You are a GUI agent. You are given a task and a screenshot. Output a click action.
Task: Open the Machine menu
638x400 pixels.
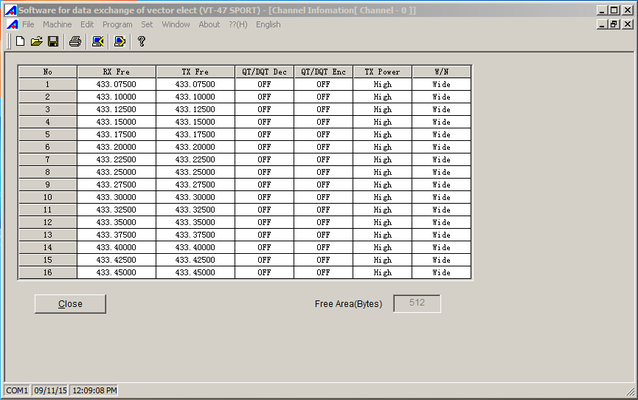click(x=57, y=24)
